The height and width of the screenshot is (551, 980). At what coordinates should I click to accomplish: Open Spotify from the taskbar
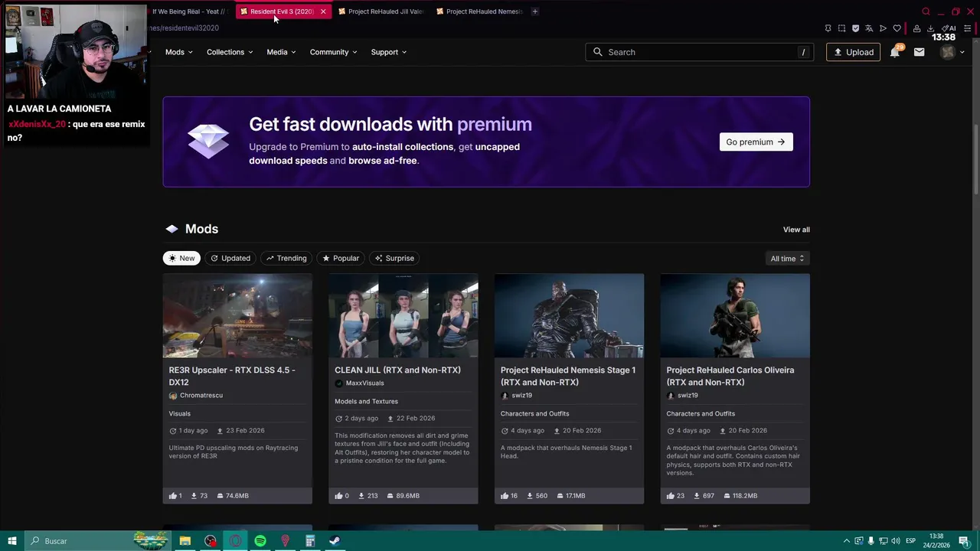(260, 541)
